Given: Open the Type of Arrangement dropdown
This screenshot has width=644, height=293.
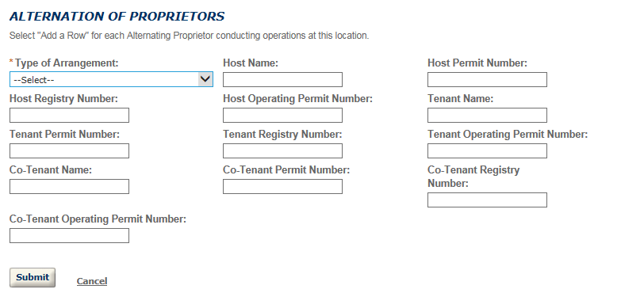Looking at the screenshot, I should 111,80.
